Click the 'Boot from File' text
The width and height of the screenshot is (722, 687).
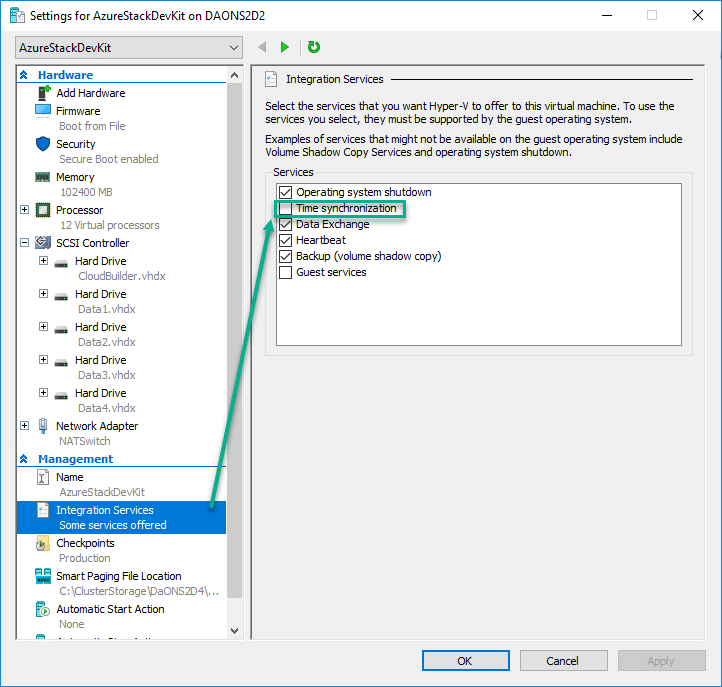pyautogui.click(x=92, y=126)
